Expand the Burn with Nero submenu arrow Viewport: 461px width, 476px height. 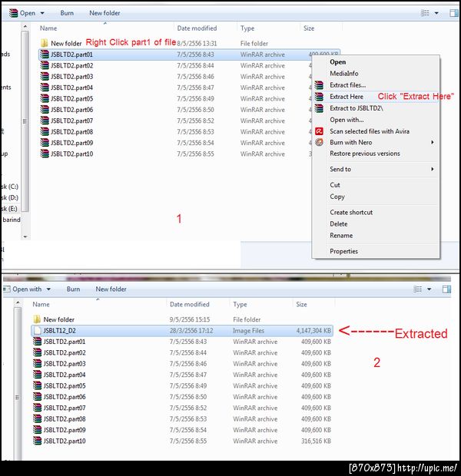(432, 142)
